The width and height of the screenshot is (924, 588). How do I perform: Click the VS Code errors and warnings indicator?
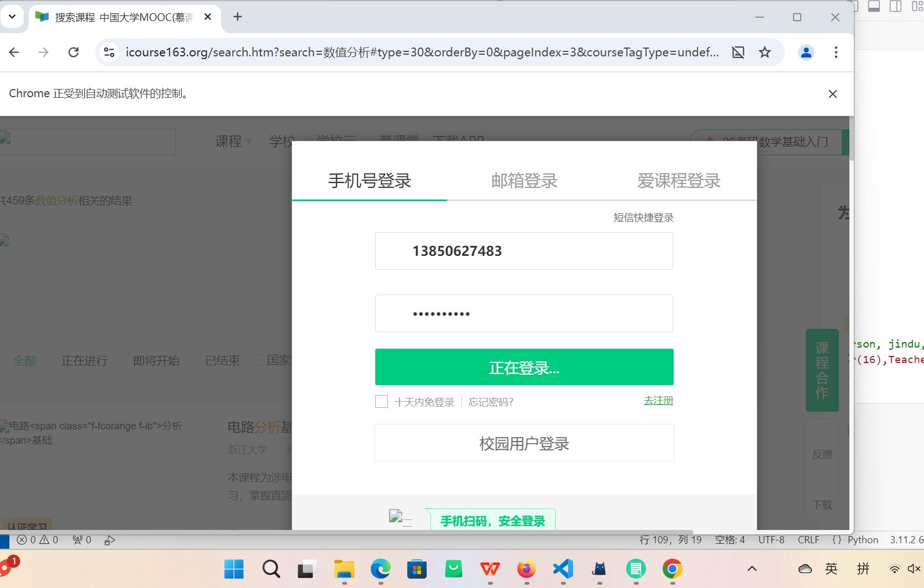coord(38,540)
